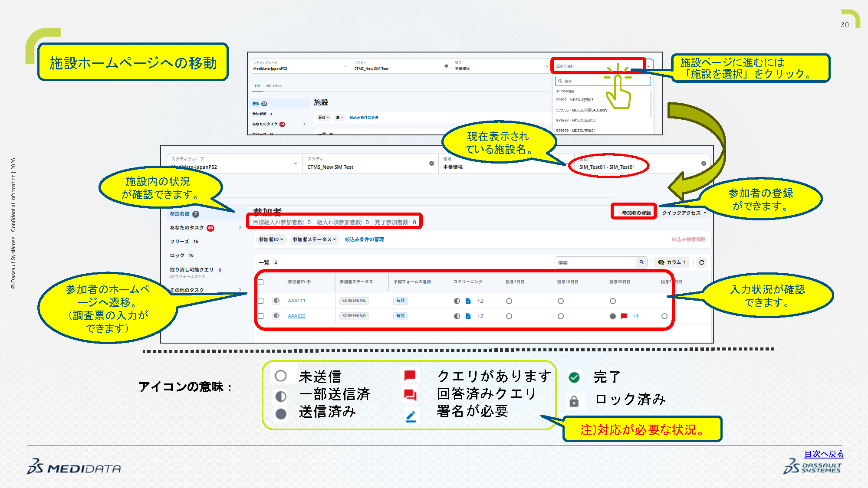Click AAA111 投与20日目 unsent circle

(x=613, y=301)
